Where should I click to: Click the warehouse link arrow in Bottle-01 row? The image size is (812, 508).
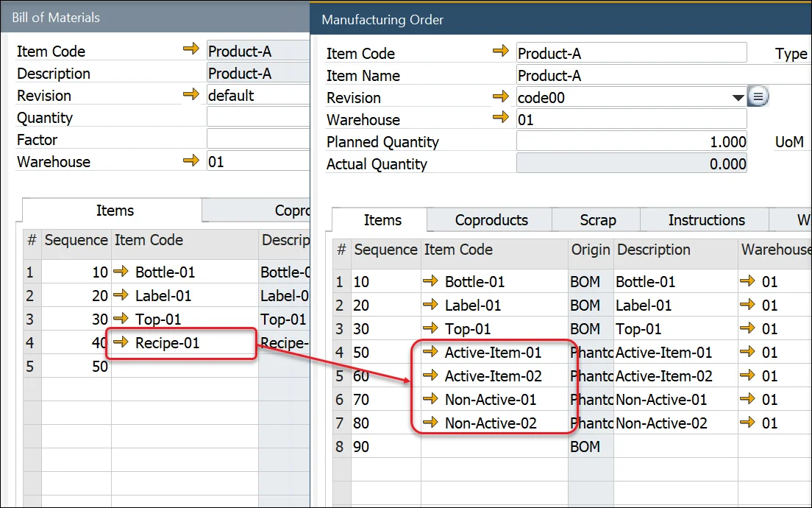[747, 281]
